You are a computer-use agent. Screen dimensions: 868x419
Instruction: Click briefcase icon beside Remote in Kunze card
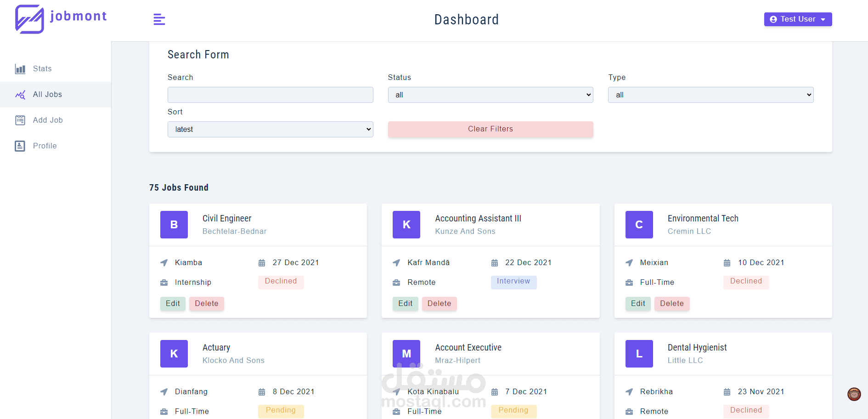click(x=396, y=283)
